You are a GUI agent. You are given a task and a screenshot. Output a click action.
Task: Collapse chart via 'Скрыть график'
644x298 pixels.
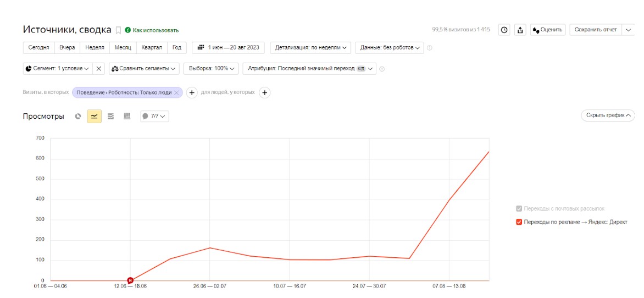pos(608,115)
